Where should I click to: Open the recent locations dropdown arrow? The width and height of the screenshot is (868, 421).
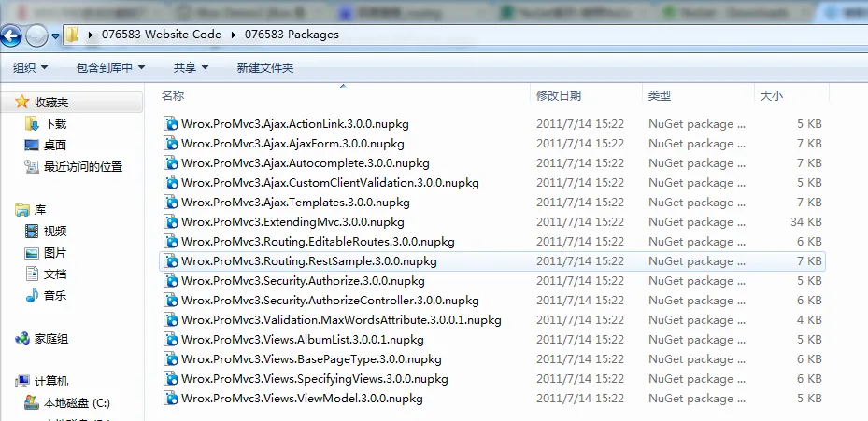point(55,37)
